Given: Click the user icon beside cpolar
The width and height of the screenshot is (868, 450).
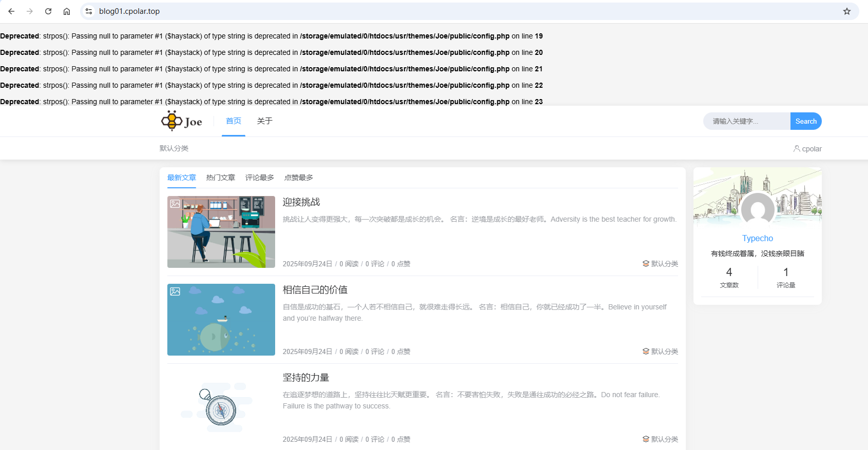Looking at the screenshot, I should [x=797, y=148].
